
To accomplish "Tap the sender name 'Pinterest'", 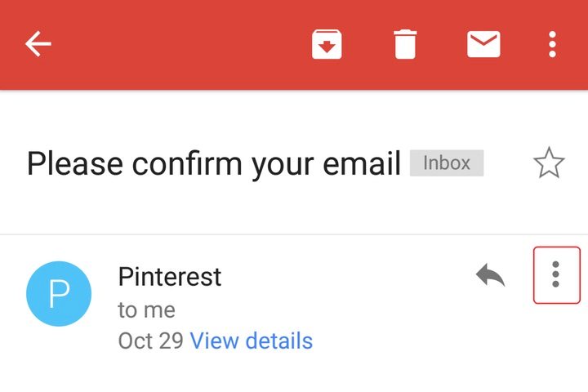I will [170, 277].
